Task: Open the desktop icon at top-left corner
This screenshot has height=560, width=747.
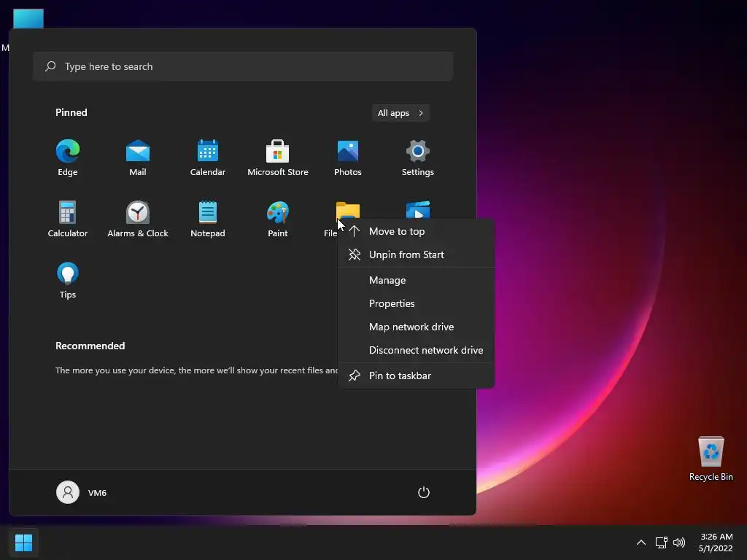Action: point(28,18)
